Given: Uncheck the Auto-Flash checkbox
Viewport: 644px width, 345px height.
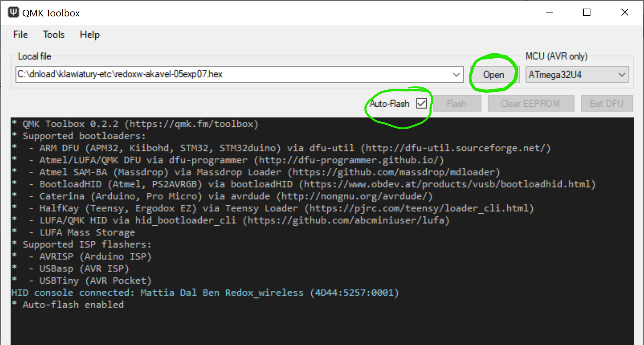Looking at the screenshot, I should coord(422,104).
